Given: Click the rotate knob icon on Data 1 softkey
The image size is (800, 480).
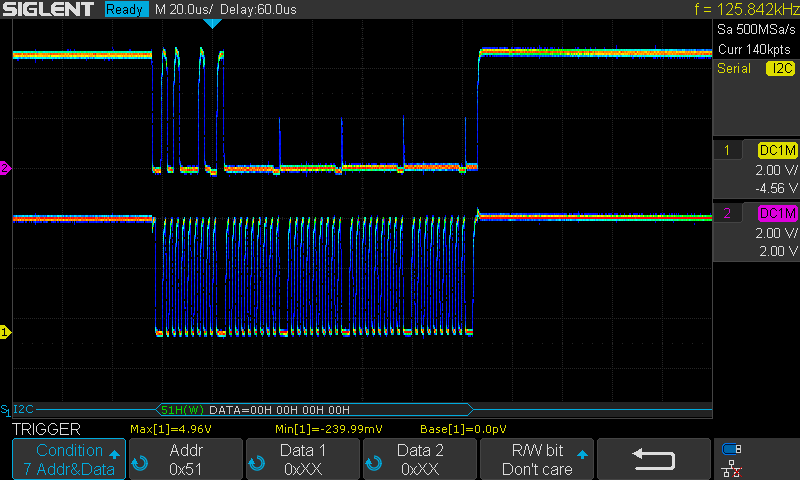Looking at the screenshot, I should 257,463.
